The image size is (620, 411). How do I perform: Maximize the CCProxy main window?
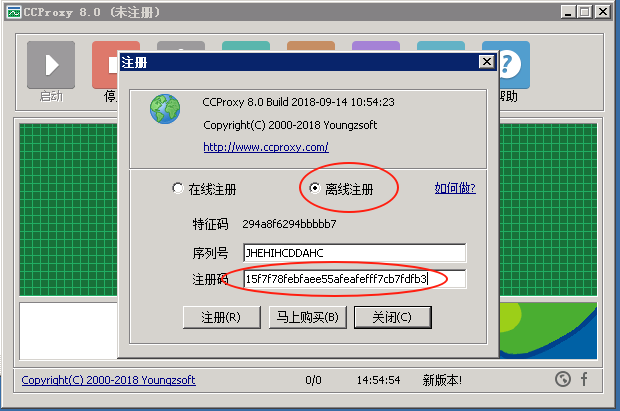point(584,12)
